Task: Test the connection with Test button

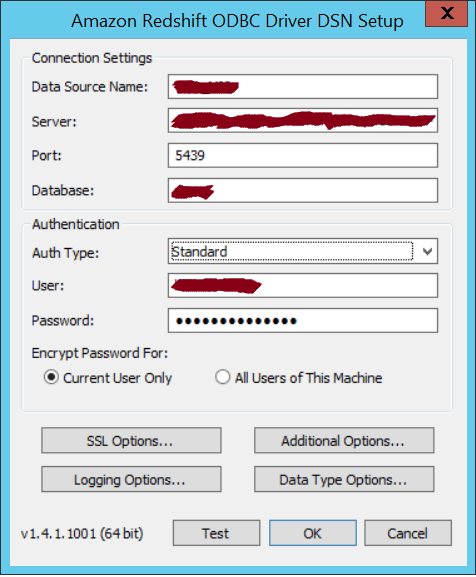Action: [216, 533]
